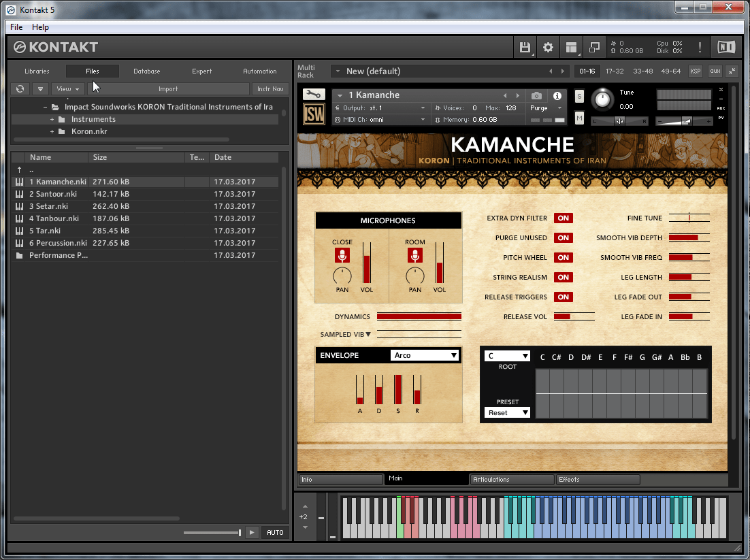This screenshot has height=560, width=750.
Task: Show the aux sends panel
Action: (x=715, y=71)
